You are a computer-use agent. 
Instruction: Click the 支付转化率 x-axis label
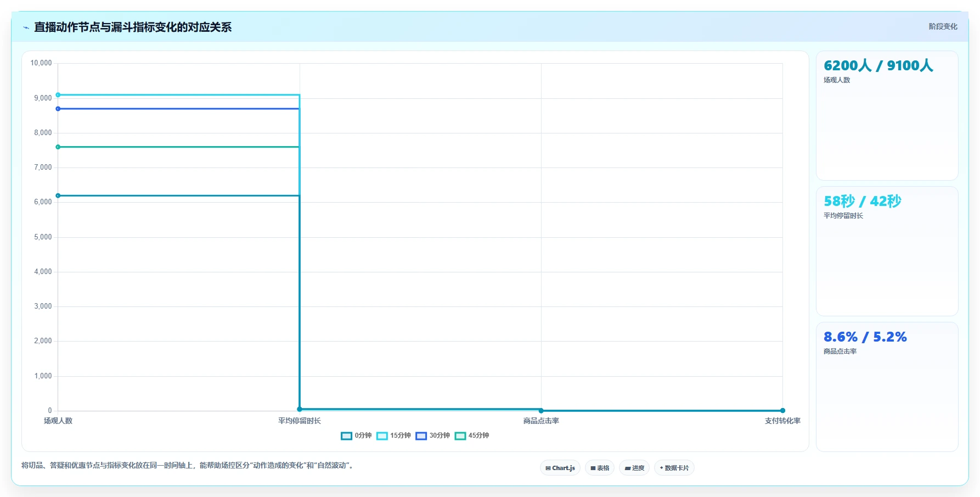[782, 421]
